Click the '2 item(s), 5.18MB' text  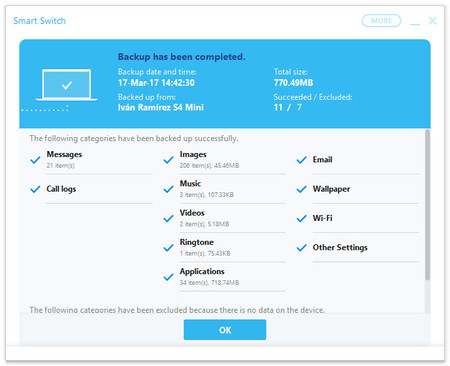(x=204, y=224)
